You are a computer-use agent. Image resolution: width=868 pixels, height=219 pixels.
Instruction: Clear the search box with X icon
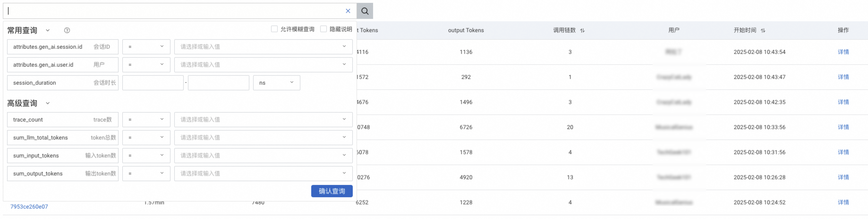pyautogui.click(x=348, y=11)
